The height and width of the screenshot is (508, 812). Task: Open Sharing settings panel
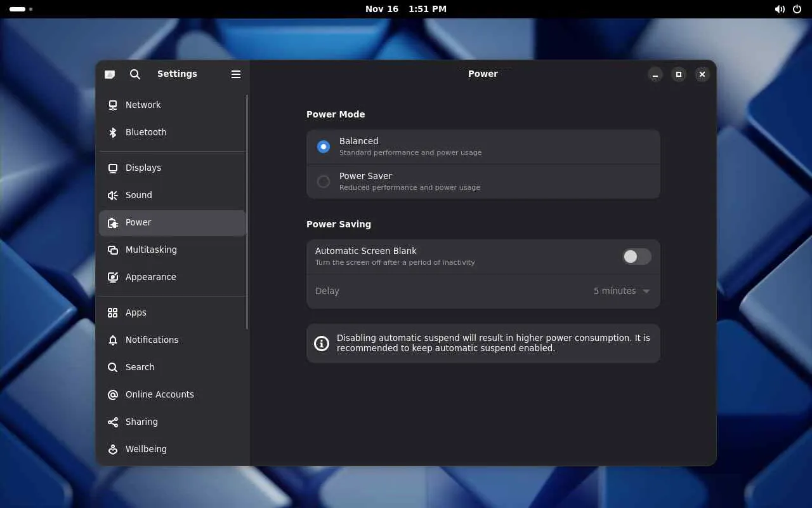tap(173, 422)
